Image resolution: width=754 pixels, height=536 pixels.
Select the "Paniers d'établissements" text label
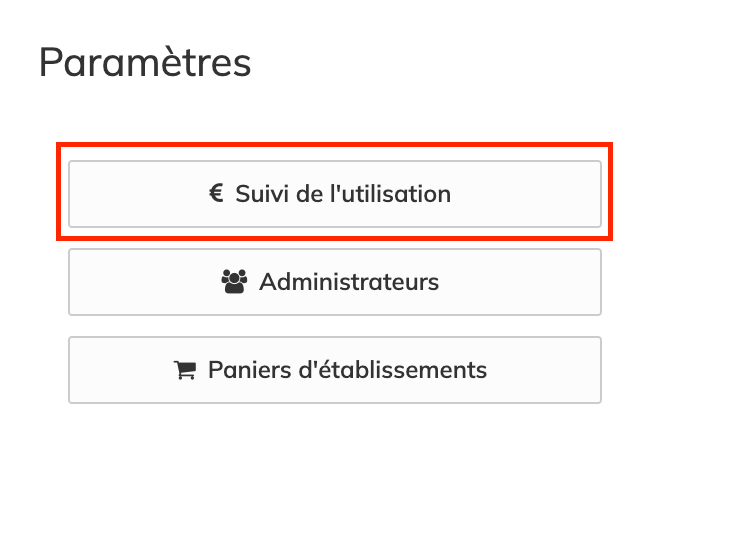(347, 370)
